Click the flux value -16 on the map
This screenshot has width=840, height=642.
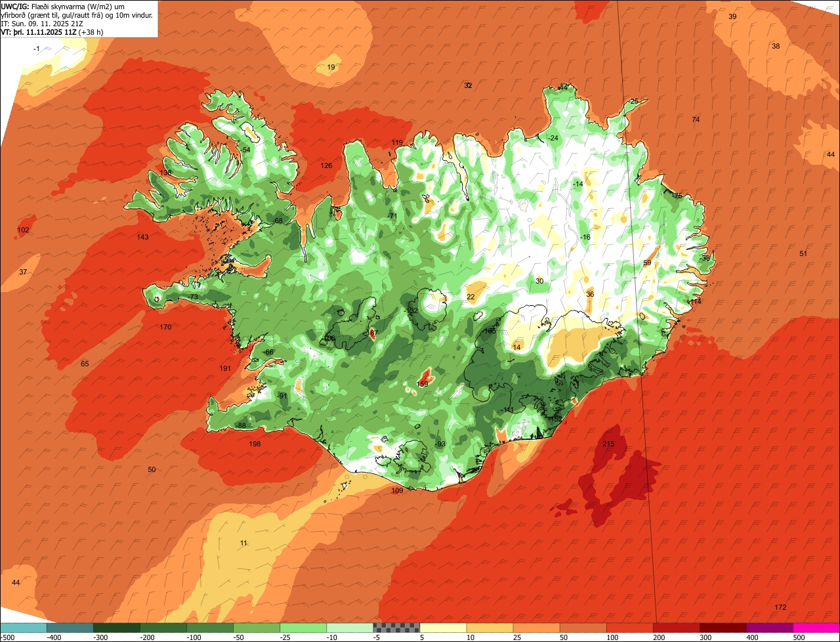pyautogui.click(x=585, y=237)
